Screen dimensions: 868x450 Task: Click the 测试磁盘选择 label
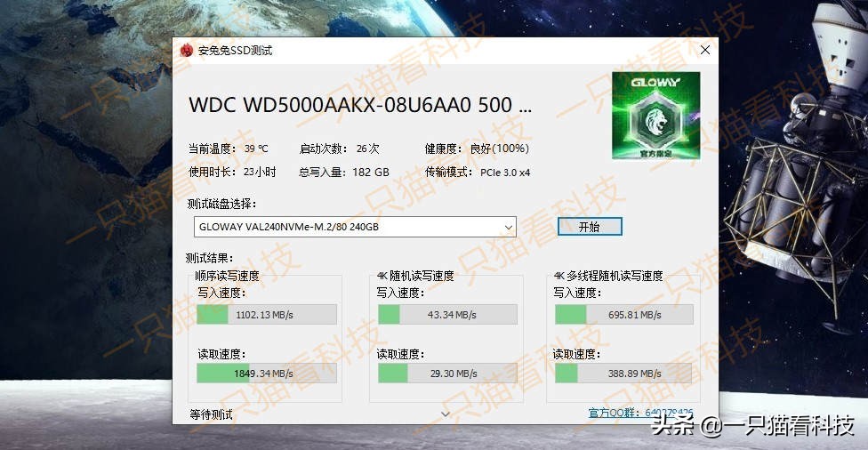[x=222, y=204]
